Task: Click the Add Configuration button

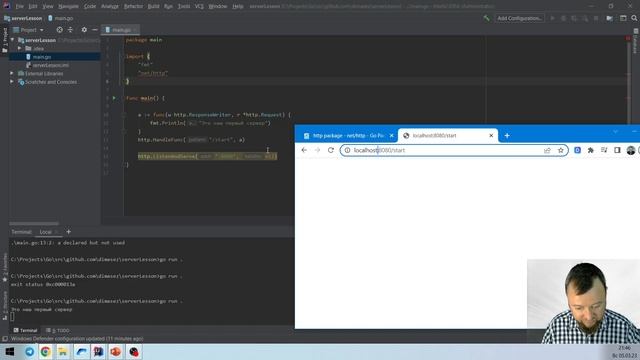Action: pos(519,18)
